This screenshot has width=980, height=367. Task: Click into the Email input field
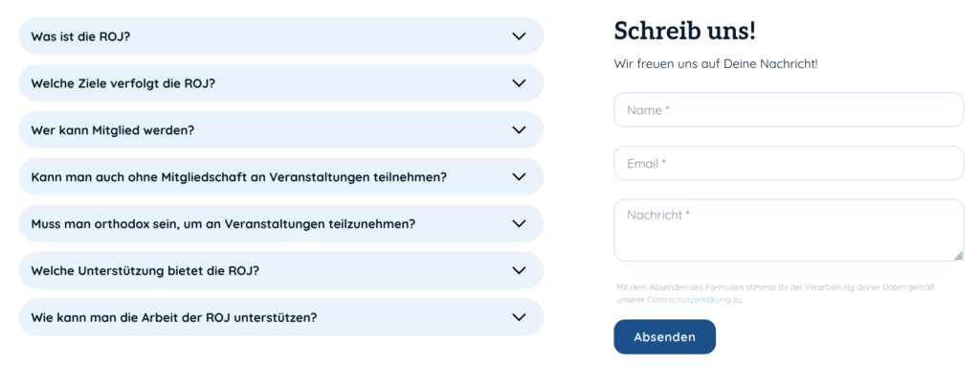click(x=789, y=163)
